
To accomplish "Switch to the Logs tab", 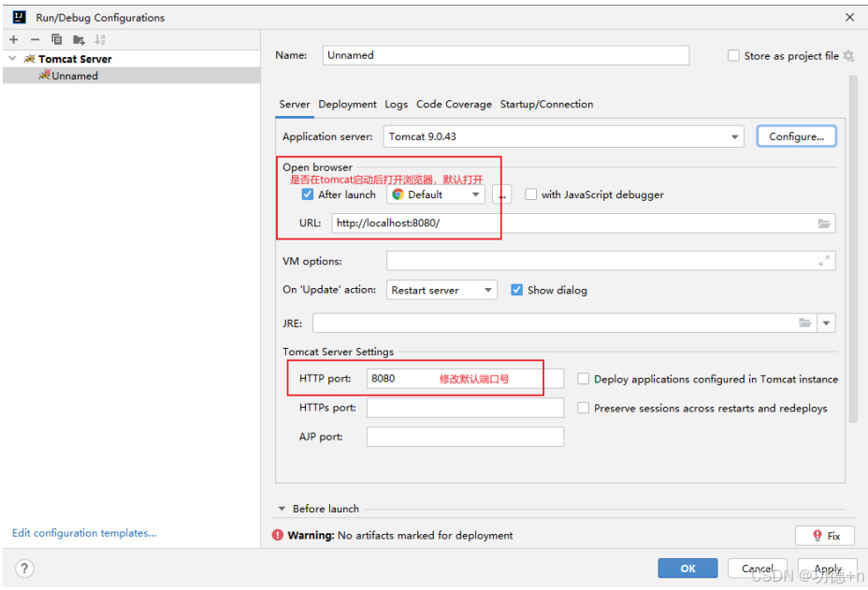I will tap(397, 104).
